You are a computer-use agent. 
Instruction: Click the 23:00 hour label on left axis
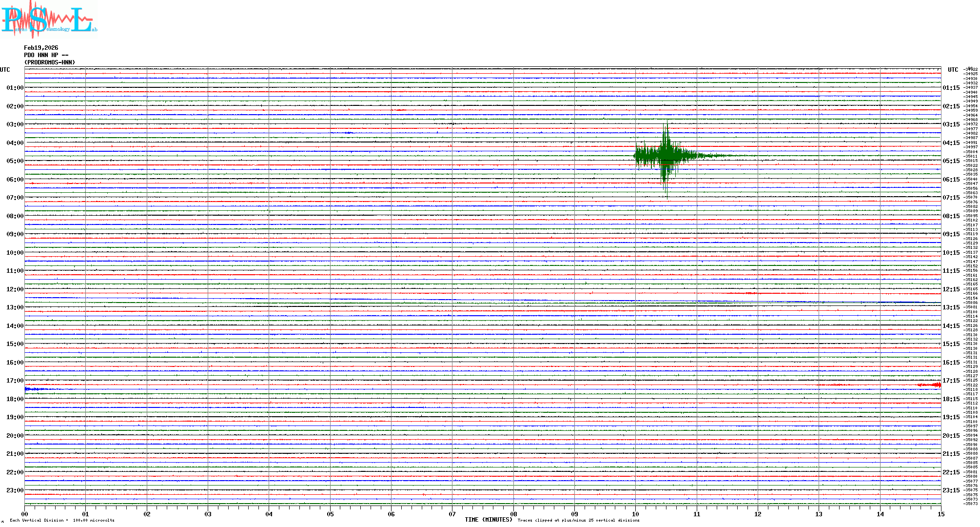(x=15, y=490)
